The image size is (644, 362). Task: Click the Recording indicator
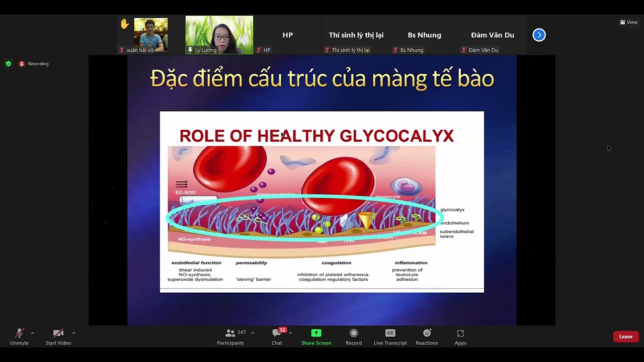(x=34, y=64)
